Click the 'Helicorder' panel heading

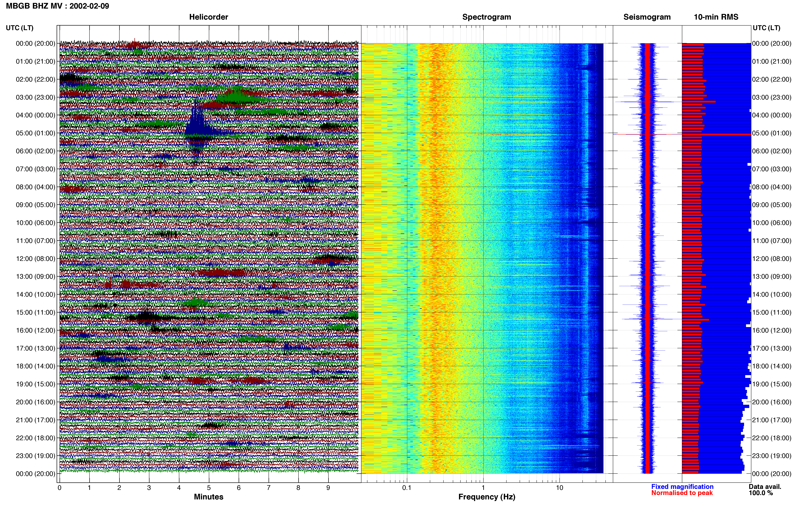tap(209, 17)
